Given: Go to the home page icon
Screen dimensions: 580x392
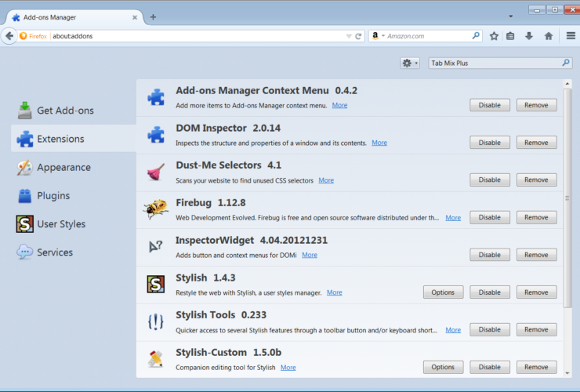Looking at the screenshot, I should pos(549,36).
